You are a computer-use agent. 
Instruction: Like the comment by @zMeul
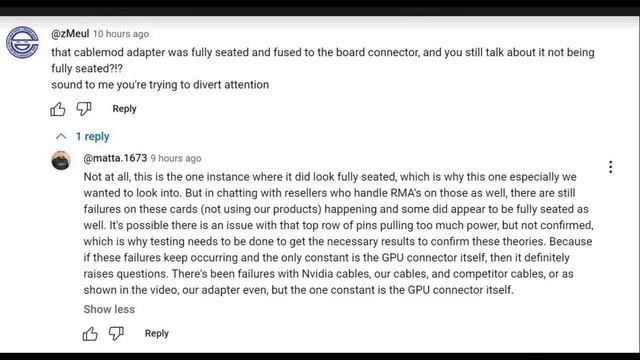click(x=58, y=109)
